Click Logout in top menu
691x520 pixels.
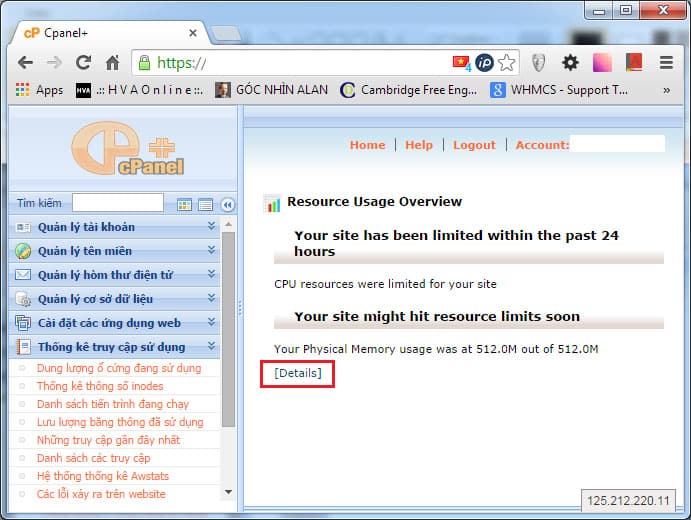(474, 145)
